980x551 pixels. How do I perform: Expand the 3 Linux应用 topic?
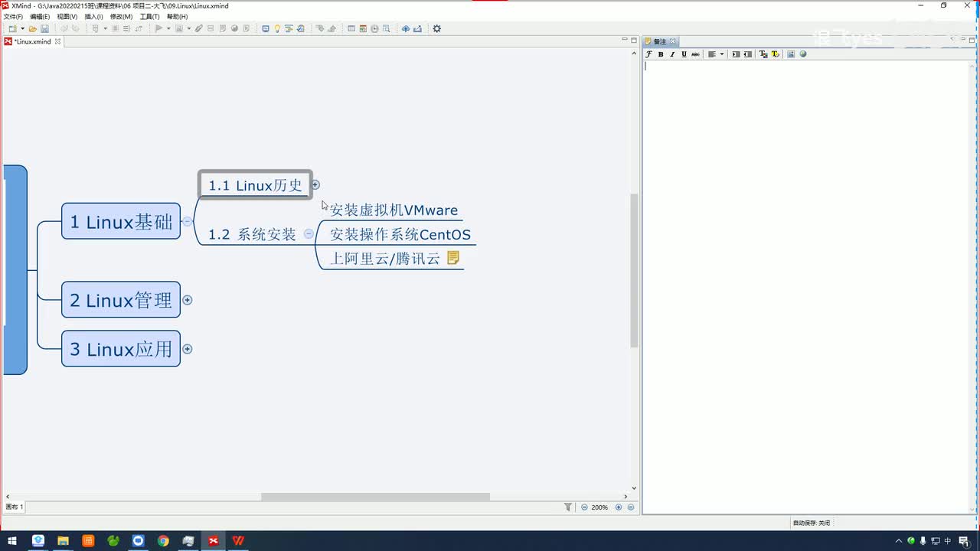pyautogui.click(x=187, y=349)
